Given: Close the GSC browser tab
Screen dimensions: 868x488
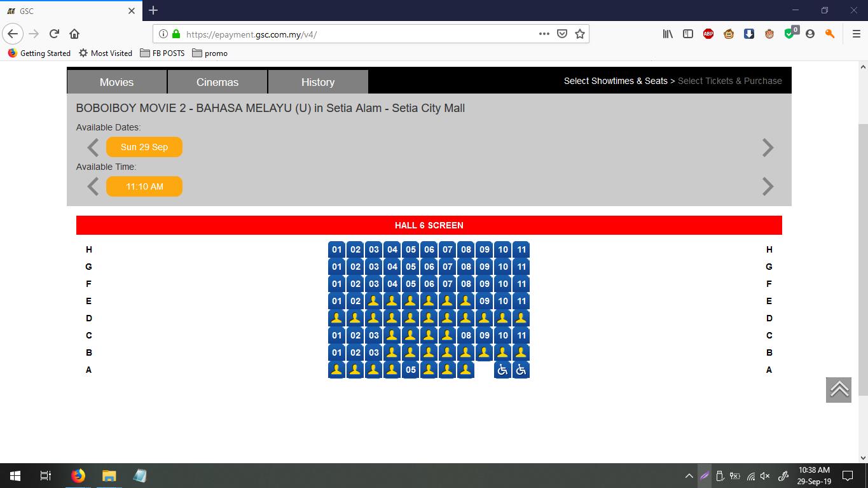Looking at the screenshot, I should point(132,11).
